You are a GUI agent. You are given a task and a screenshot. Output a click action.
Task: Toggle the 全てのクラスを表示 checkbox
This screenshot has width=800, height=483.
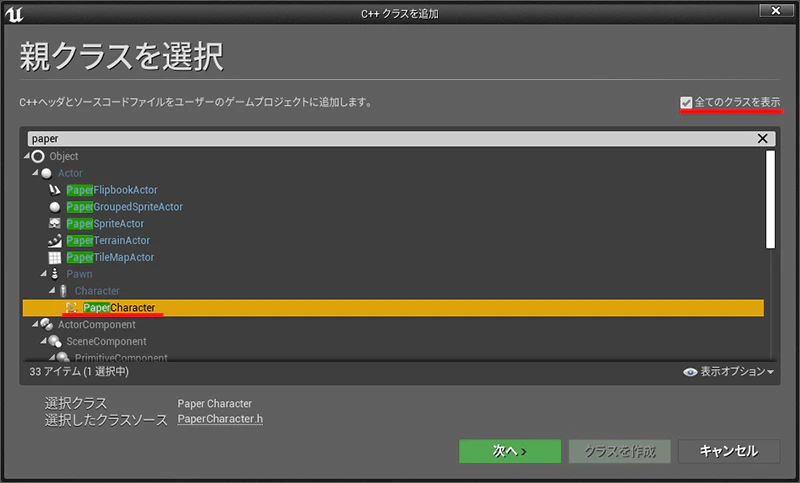[x=686, y=103]
